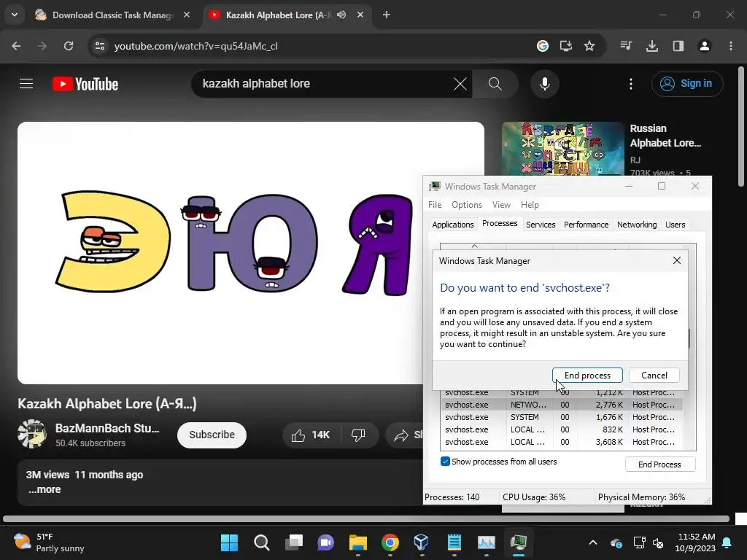747x560 pixels.
Task: Open the Networking tab
Action: [x=636, y=225]
